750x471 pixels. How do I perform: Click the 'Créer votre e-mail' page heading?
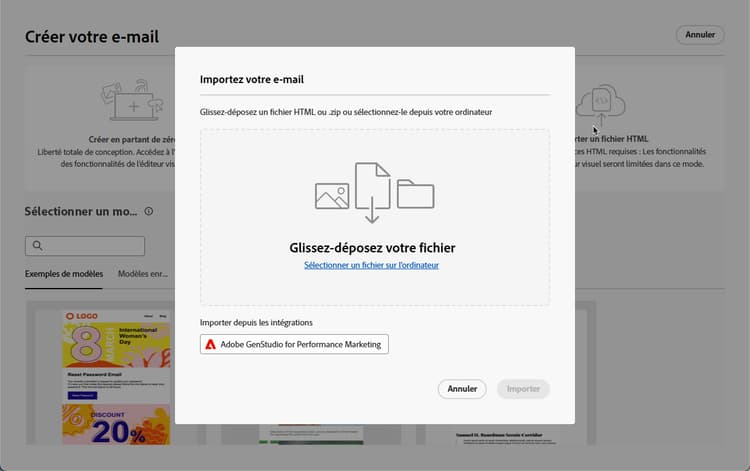[x=92, y=37]
